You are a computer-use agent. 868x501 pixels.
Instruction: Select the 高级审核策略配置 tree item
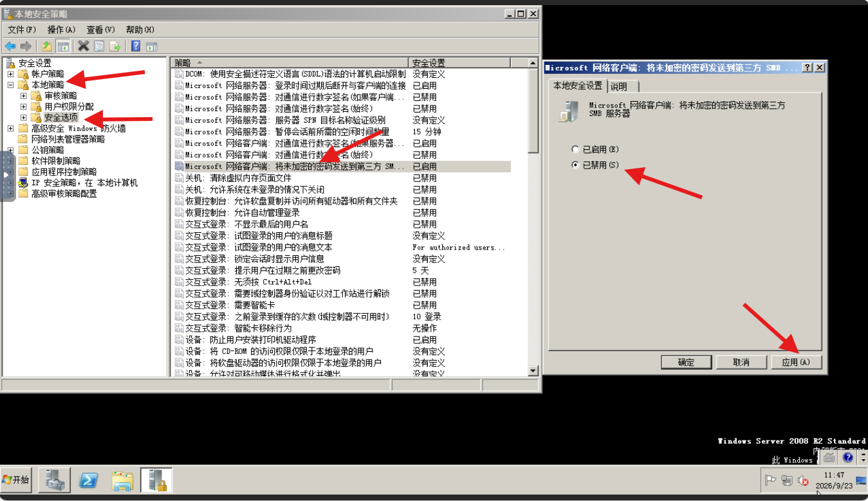64,194
